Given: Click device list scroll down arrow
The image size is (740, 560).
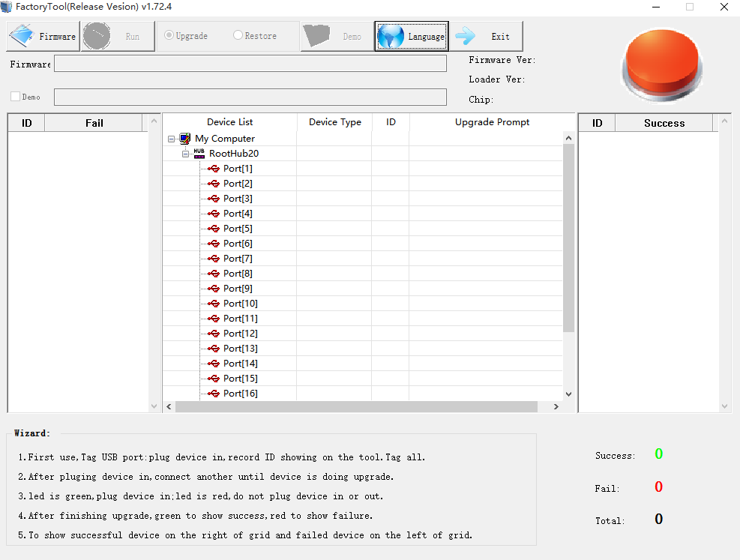Looking at the screenshot, I should 569,394.
